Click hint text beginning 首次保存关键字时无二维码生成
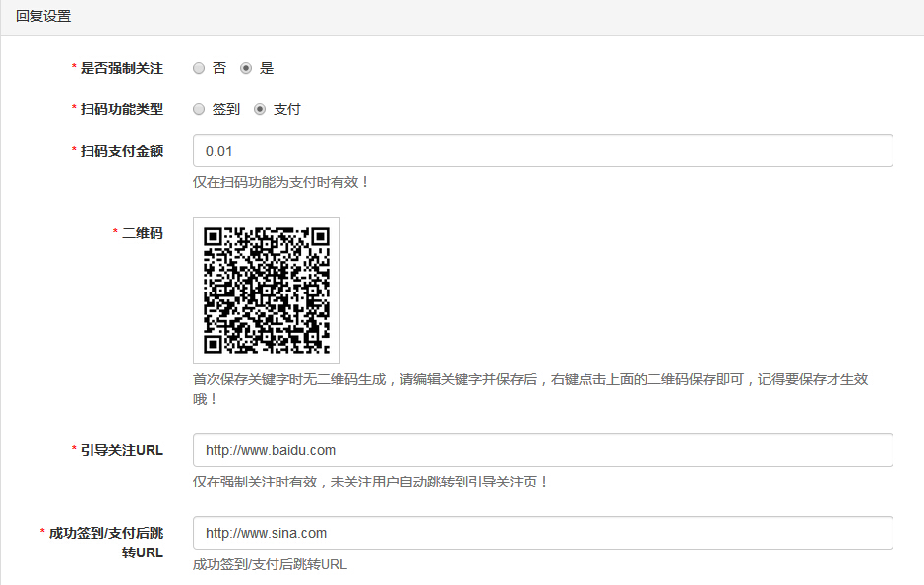Image resolution: width=924 pixels, height=585 pixels. [x=530, y=389]
